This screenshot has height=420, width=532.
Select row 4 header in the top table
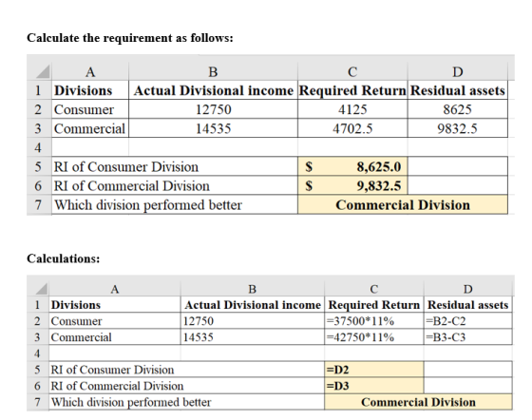[x=38, y=147]
